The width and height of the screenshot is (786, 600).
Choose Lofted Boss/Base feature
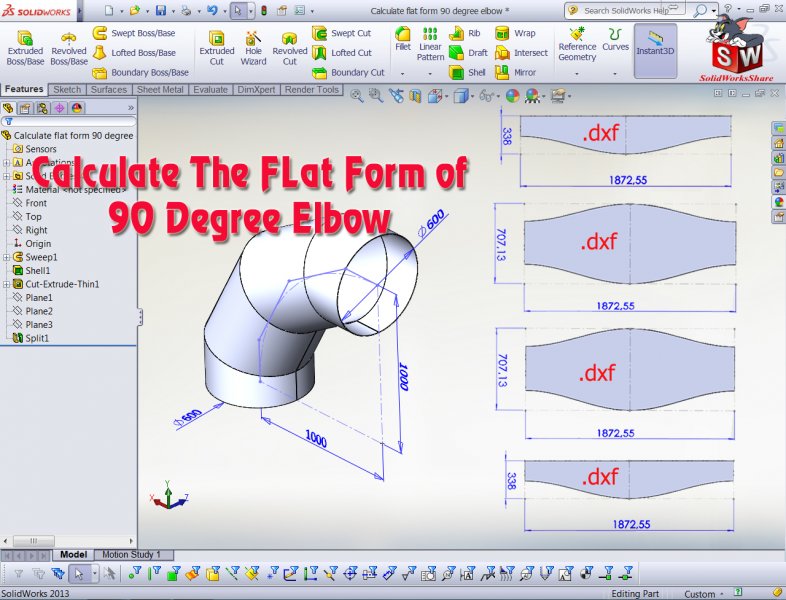click(x=134, y=53)
